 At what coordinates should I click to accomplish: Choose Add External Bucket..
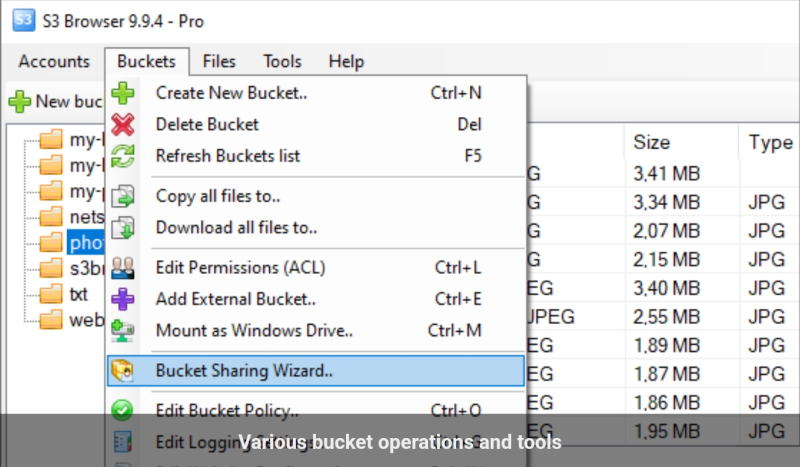tap(316, 299)
